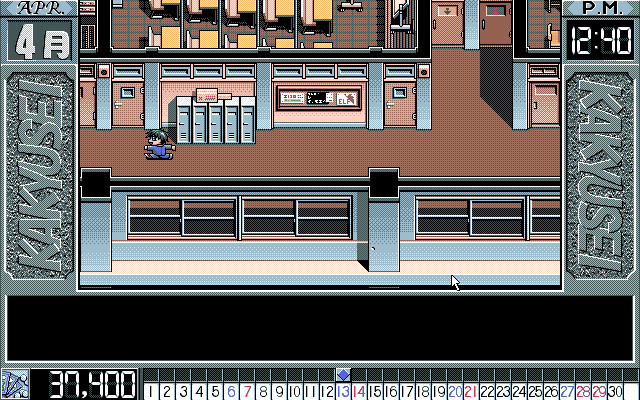This screenshot has width=640, height=400.
Task: Click the blue-uniformed student character sprite
Action: [158, 146]
